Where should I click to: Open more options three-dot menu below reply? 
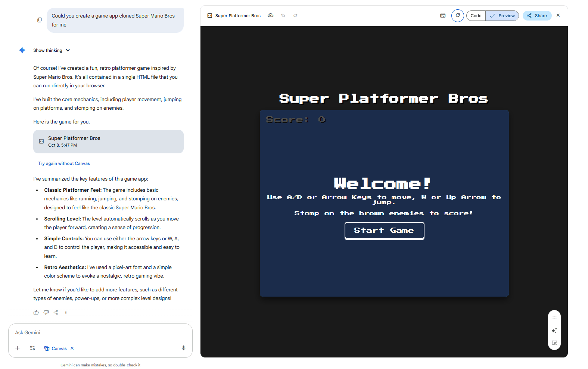click(x=66, y=313)
